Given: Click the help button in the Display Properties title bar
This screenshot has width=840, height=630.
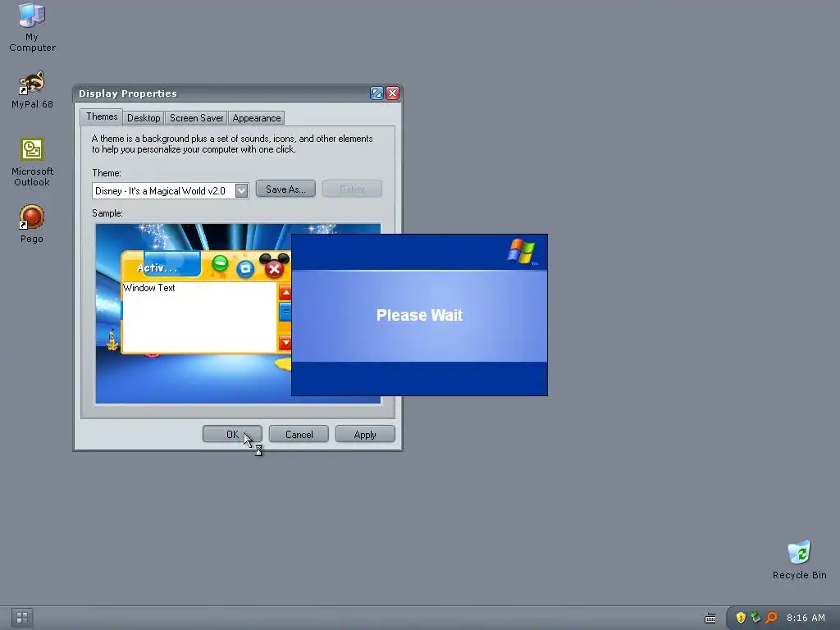Looking at the screenshot, I should 377,94.
